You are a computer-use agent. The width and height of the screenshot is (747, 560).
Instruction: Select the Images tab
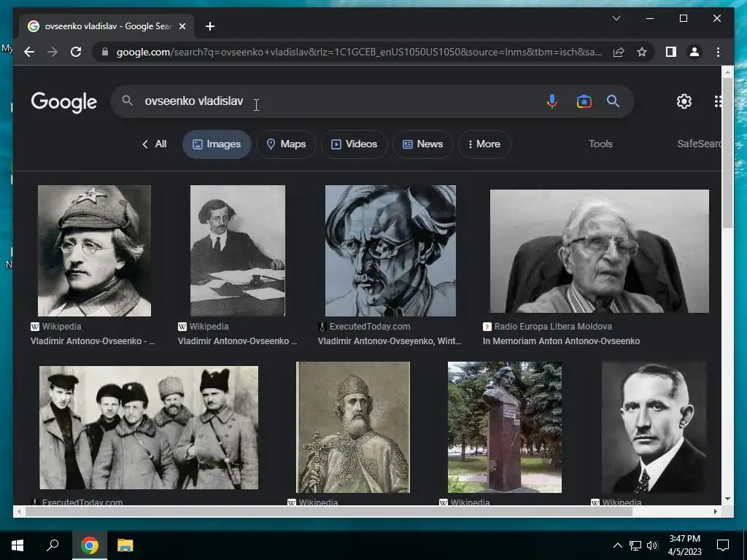pos(217,144)
